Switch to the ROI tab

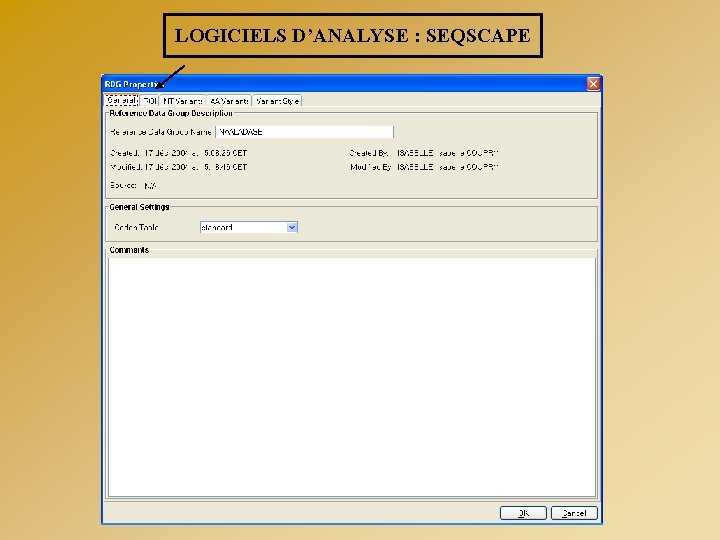(x=150, y=101)
